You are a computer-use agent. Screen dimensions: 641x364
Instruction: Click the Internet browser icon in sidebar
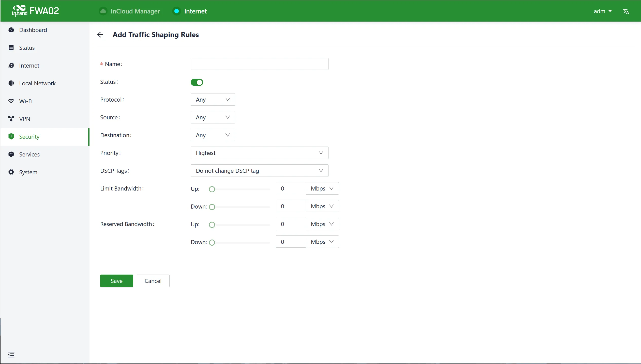coord(11,66)
